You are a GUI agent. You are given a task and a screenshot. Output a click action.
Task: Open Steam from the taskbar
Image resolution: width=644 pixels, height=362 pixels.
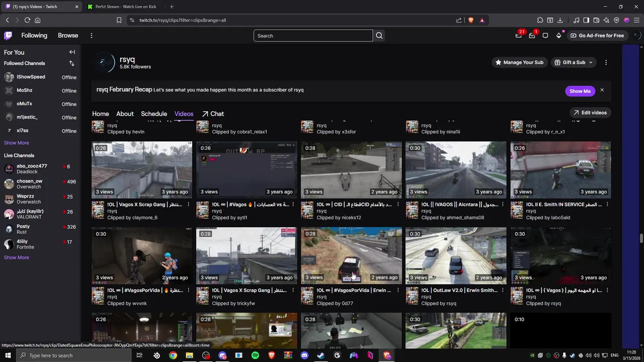pos(320,355)
